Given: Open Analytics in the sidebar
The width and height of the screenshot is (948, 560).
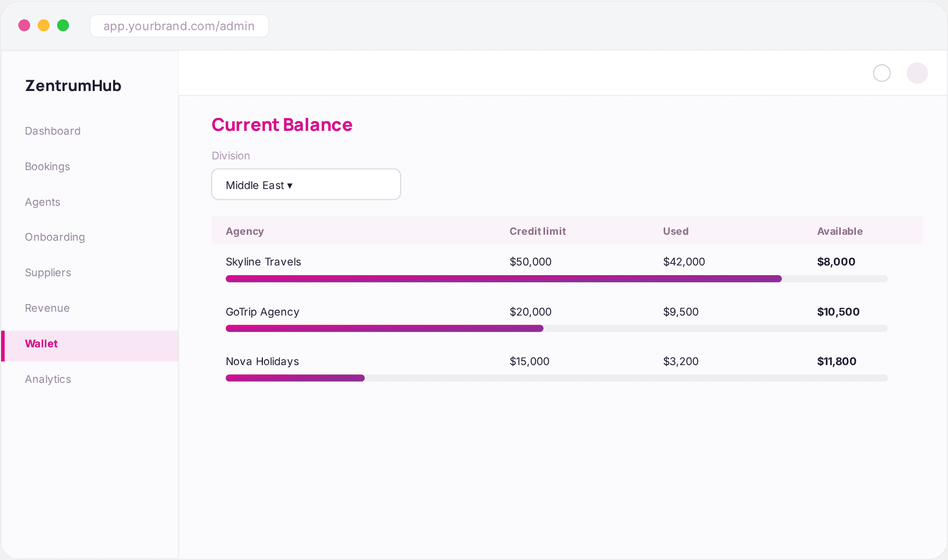Looking at the screenshot, I should point(48,379).
